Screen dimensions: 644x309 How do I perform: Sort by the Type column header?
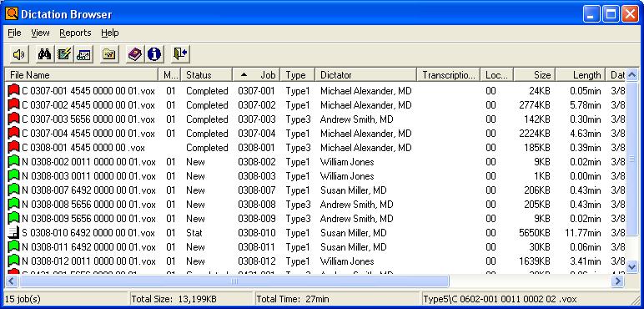point(298,75)
